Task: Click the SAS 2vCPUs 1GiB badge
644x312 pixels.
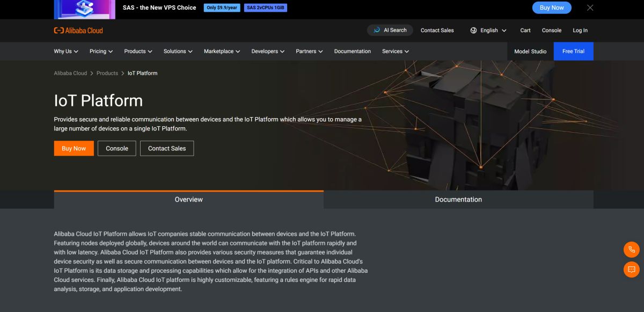Action: tap(266, 8)
